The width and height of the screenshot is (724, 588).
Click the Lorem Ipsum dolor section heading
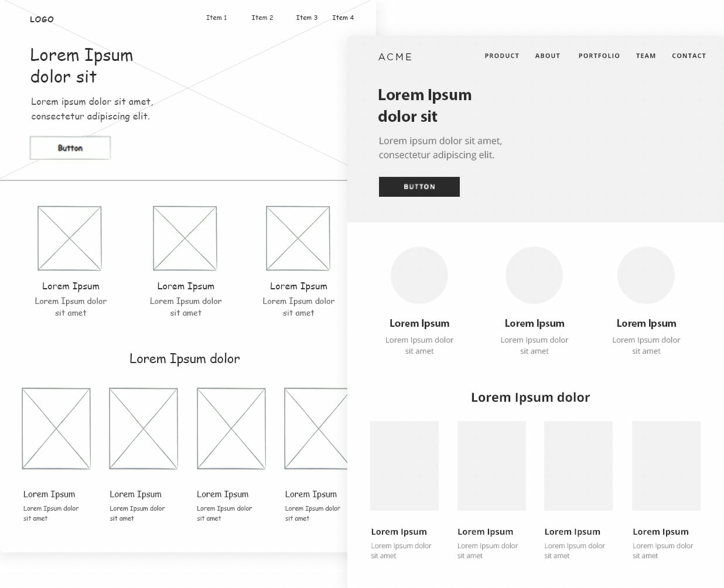(530, 397)
